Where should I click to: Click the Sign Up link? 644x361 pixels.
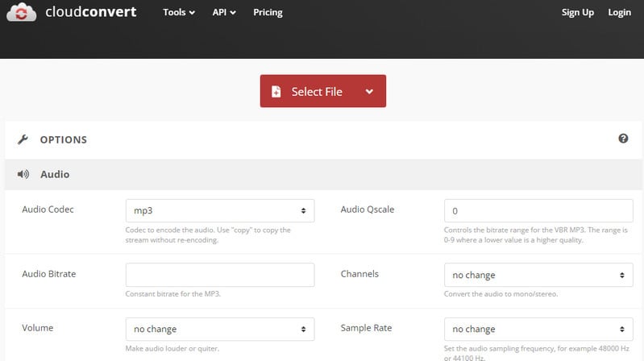pyautogui.click(x=577, y=12)
